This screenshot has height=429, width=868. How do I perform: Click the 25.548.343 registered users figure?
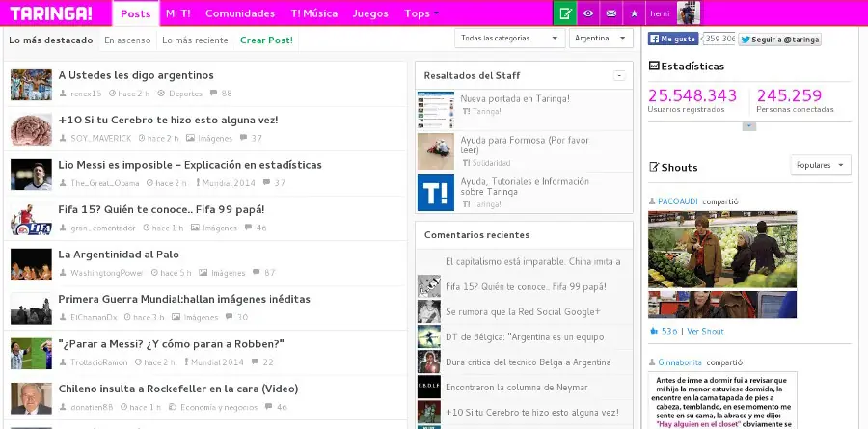[692, 95]
